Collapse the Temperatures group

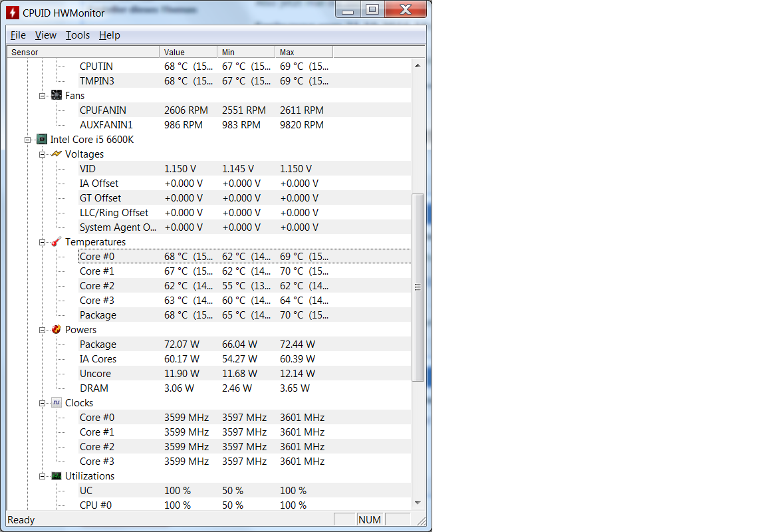pyautogui.click(x=43, y=242)
